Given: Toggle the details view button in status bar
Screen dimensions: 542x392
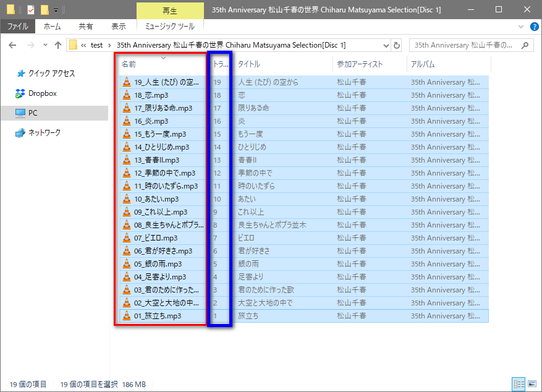Looking at the screenshot, I should (519, 384).
